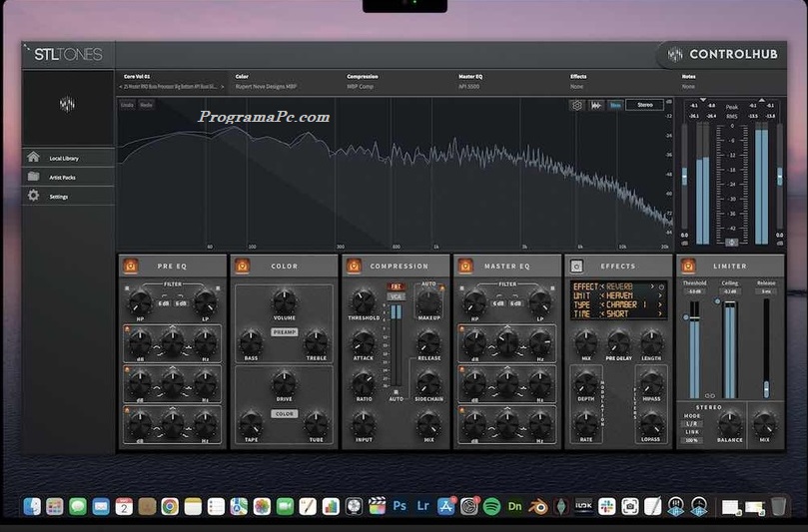The width and height of the screenshot is (808, 532).
Task: Select VCA compressor type button
Action: (x=396, y=296)
